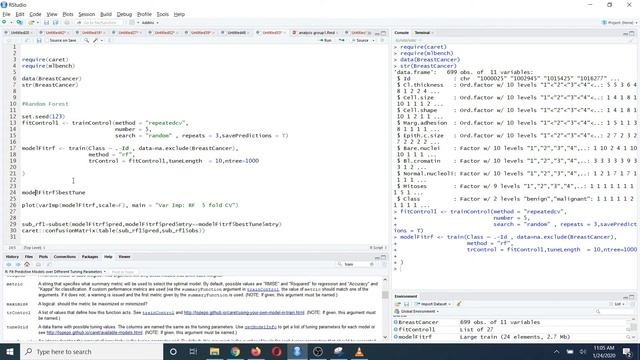This screenshot has width=640, height=360.
Task: Click the Re-run previous code icon
Action: [x=342, y=40]
